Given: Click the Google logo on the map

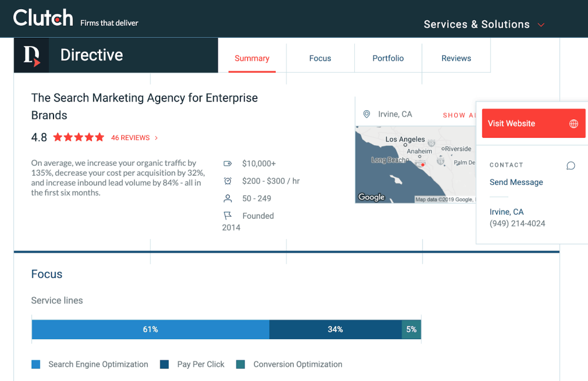Looking at the screenshot, I should (371, 197).
